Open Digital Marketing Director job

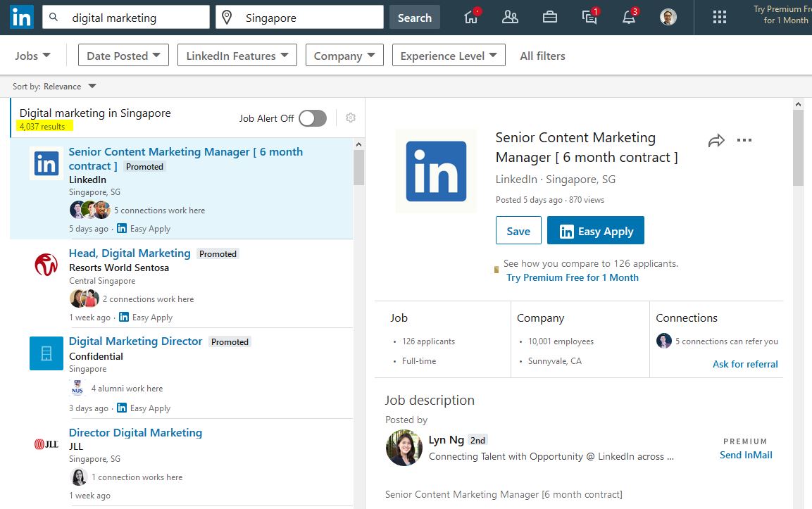[135, 341]
